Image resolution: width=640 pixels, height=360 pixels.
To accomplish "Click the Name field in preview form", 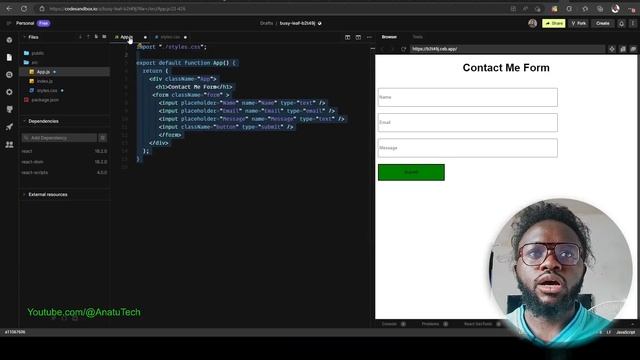I will point(467,97).
